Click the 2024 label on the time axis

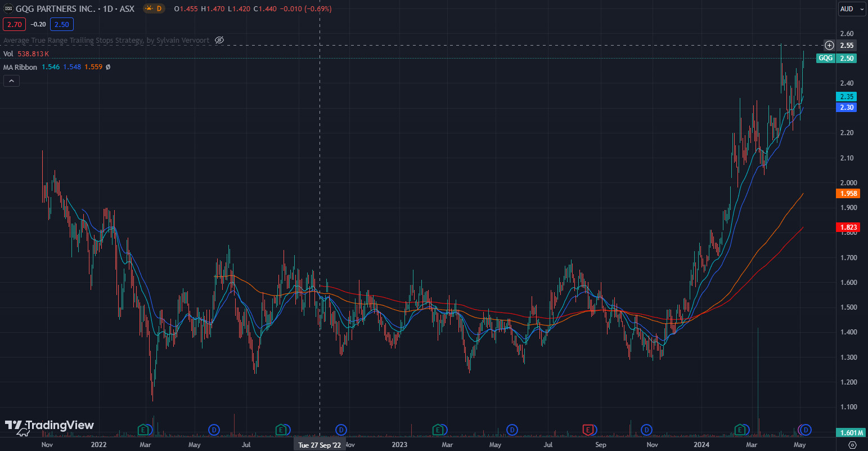(701, 445)
